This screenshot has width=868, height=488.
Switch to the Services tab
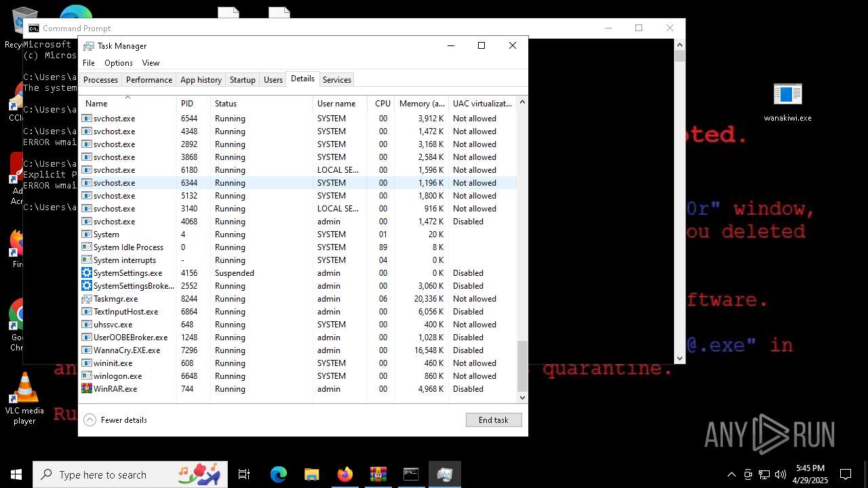(x=337, y=80)
